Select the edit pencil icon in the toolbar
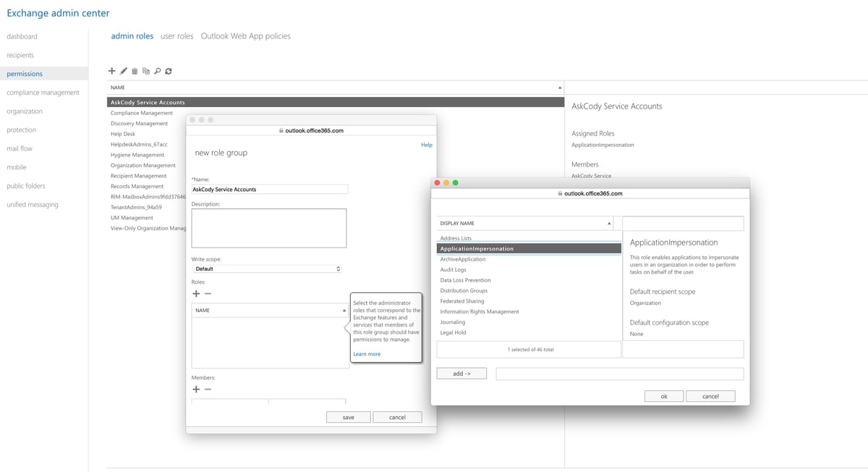Screen dimensions: 868x472 123,71
